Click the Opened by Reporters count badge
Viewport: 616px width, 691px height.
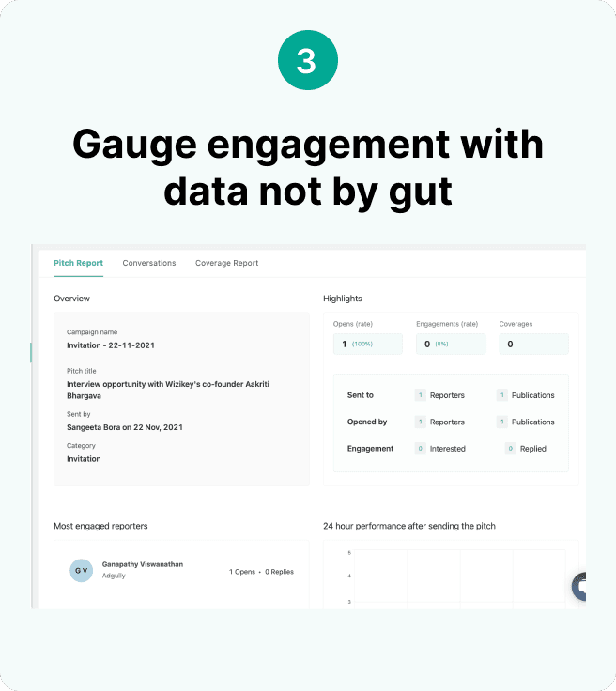[420, 422]
